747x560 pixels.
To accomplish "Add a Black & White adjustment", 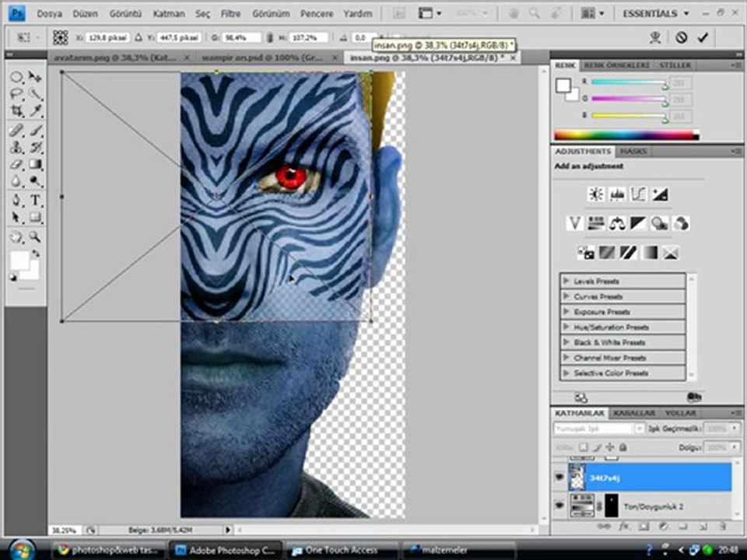I will 638,223.
